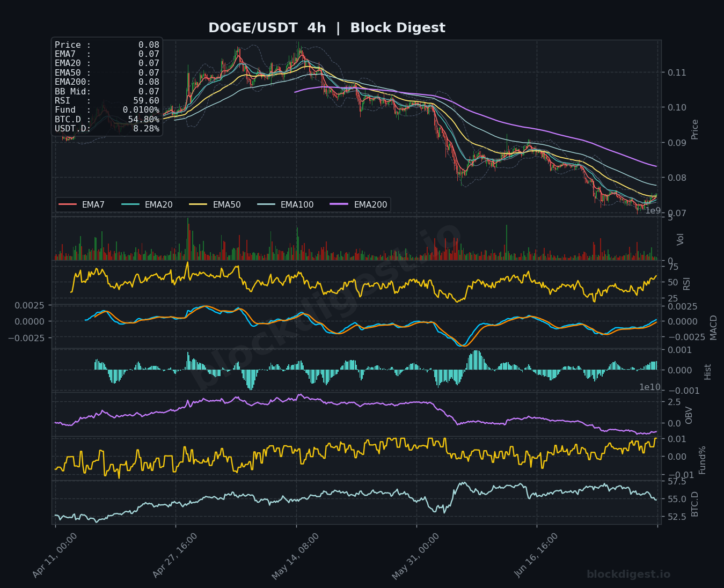Click the 'EMA20' legend label
Viewport: 724px width, 588px height.
pos(159,204)
